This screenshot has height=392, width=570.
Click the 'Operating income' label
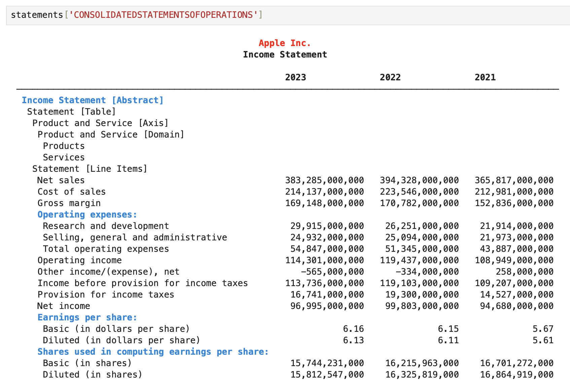[x=80, y=260]
